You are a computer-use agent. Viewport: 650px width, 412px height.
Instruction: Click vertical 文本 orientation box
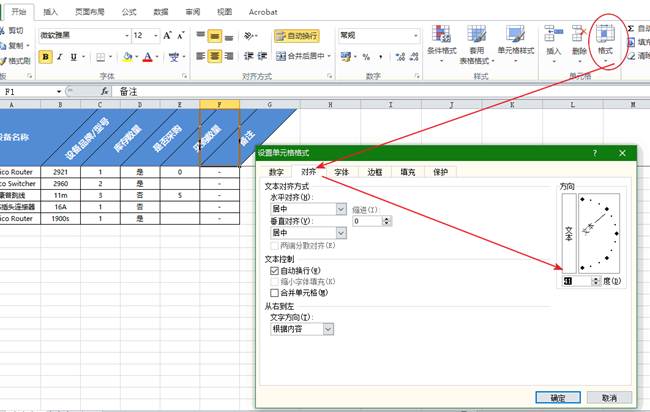pos(569,233)
